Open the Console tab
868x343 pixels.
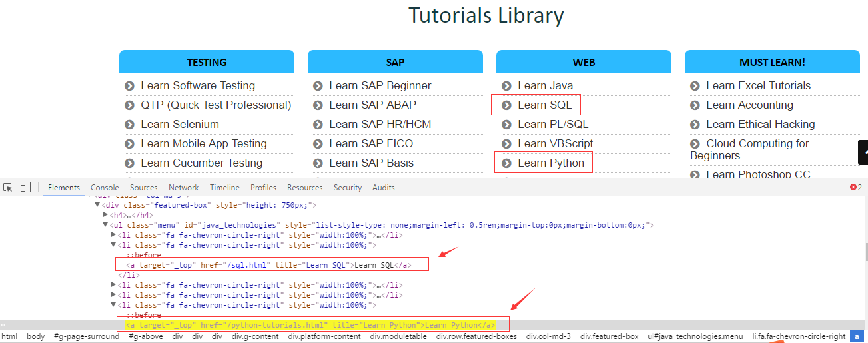[x=105, y=188]
